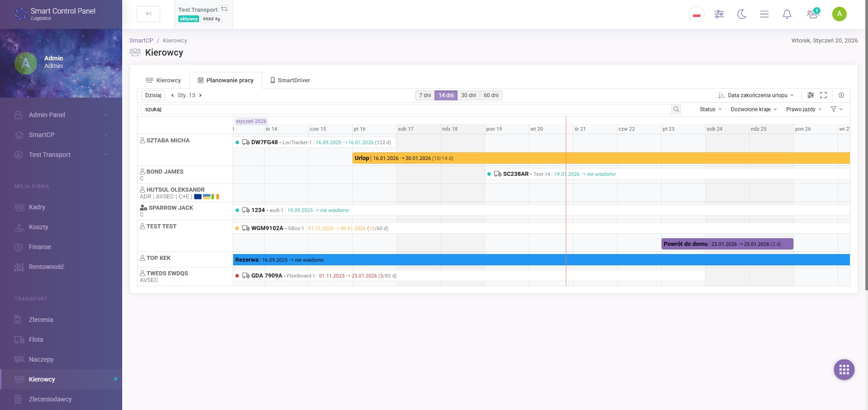Toggle fullscreen view of planner

(x=824, y=95)
